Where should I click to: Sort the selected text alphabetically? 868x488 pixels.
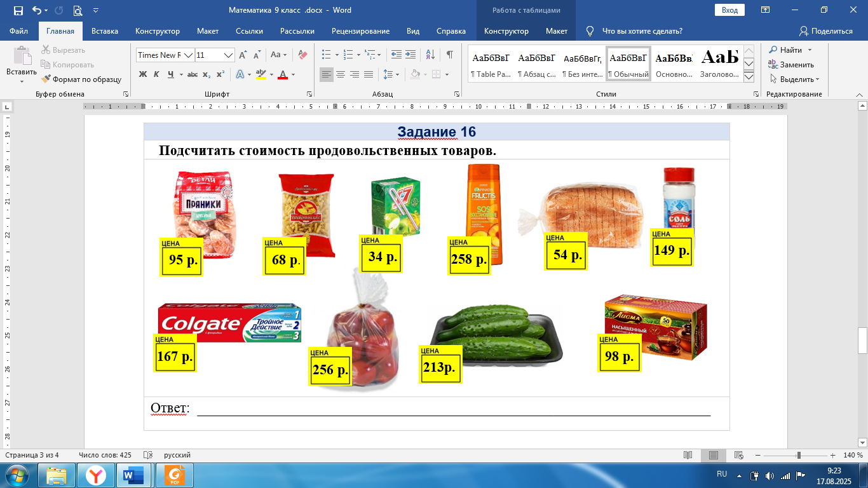pos(430,55)
